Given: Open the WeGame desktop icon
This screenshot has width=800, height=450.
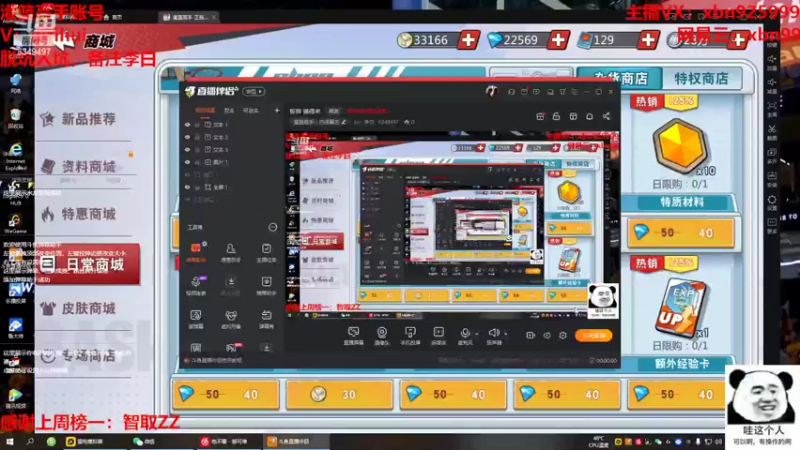Looking at the screenshot, I should coord(15,223).
